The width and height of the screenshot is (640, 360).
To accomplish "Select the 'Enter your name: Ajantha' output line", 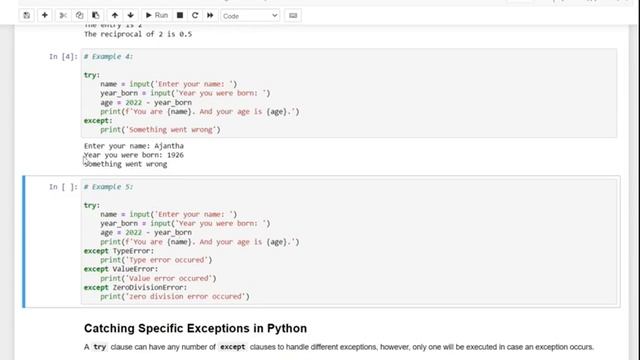I will click(134, 146).
